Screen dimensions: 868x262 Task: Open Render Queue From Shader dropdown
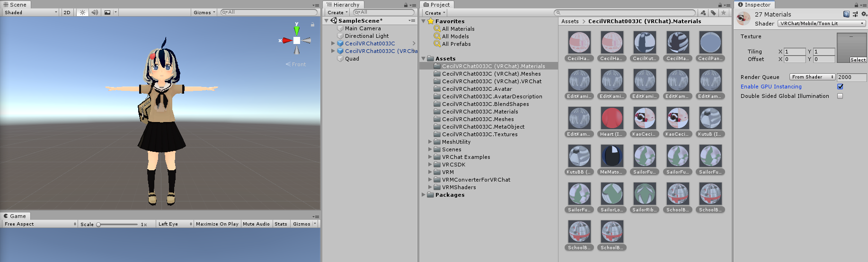[812, 77]
